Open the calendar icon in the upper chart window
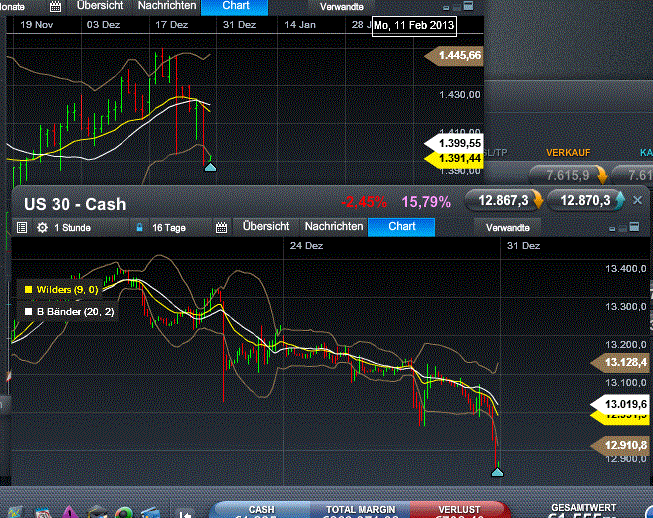Viewport: 653px width, 518px height. (55, 6)
